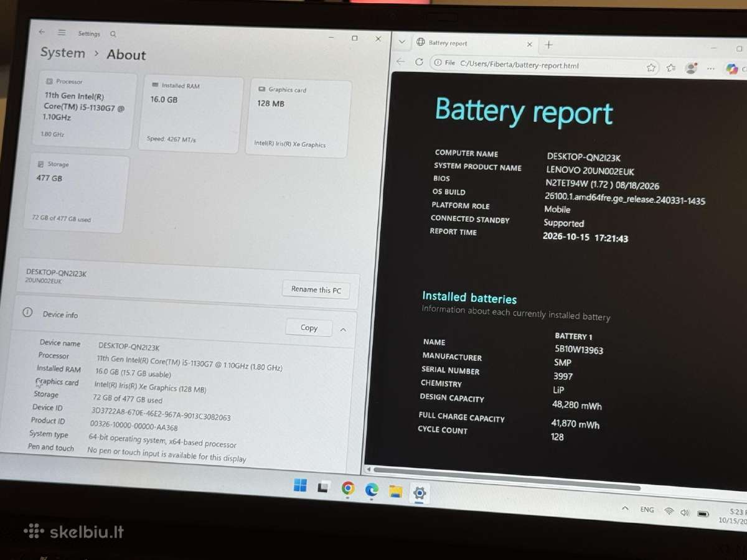The height and width of the screenshot is (560, 747).
Task: Show hidden tray icons chevron
Action: coord(625,508)
